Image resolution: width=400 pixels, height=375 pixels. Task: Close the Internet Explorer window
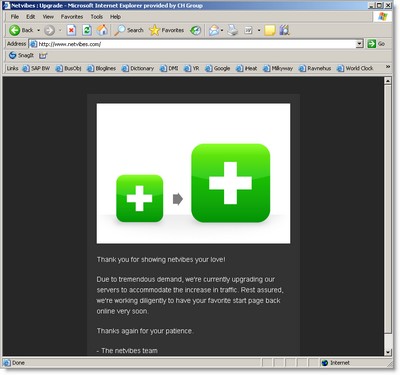point(388,5)
